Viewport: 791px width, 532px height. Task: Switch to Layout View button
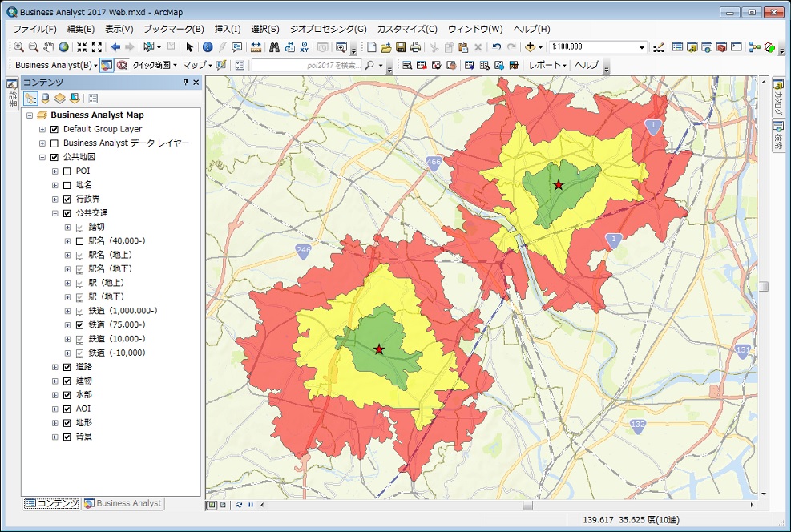pyautogui.click(x=223, y=504)
